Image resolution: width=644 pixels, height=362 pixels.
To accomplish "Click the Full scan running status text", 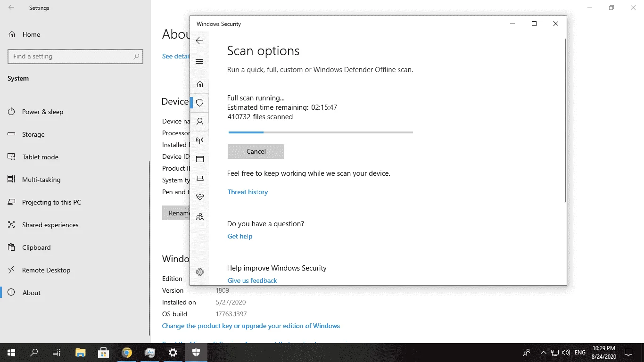I will pos(256,98).
